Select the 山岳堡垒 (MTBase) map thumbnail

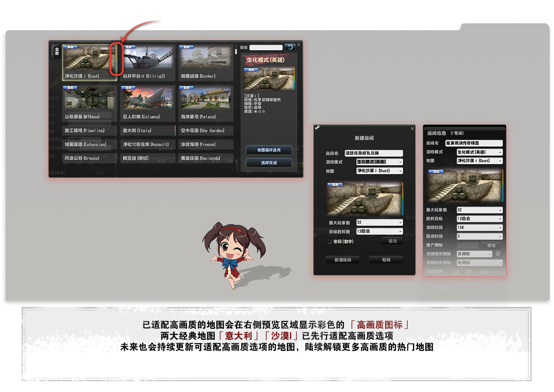click(x=90, y=103)
